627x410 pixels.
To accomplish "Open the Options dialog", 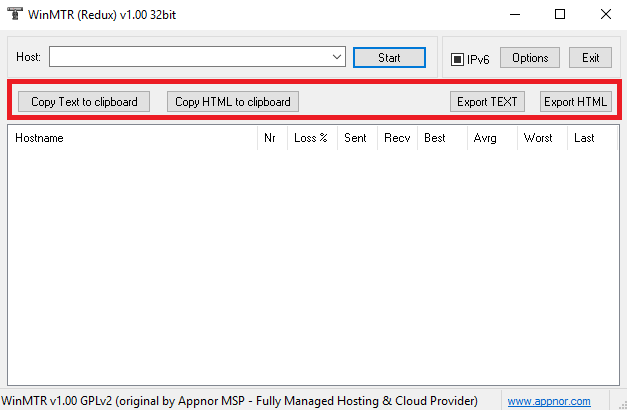I will point(530,58).
